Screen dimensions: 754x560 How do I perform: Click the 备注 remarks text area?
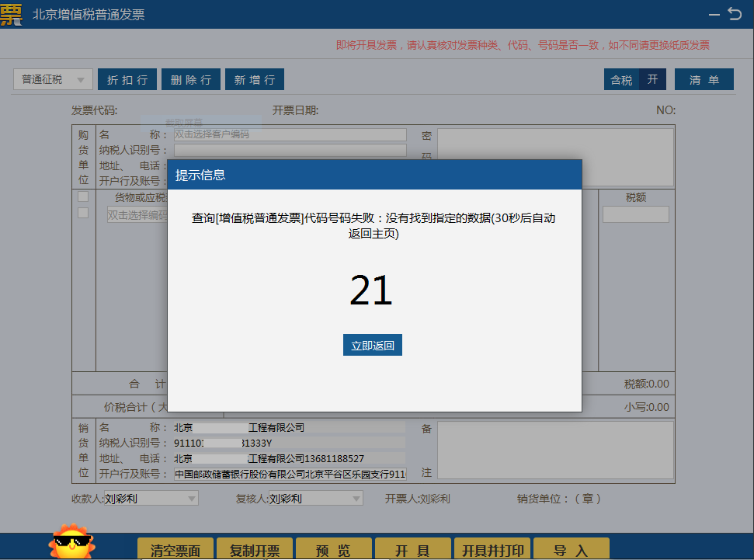[555, 450]
